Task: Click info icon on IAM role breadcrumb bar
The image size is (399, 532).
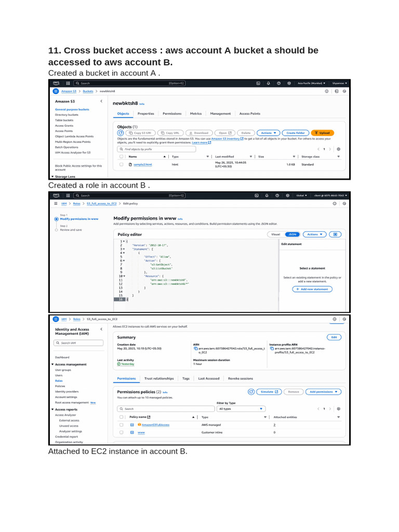Action: click(335, 320)
